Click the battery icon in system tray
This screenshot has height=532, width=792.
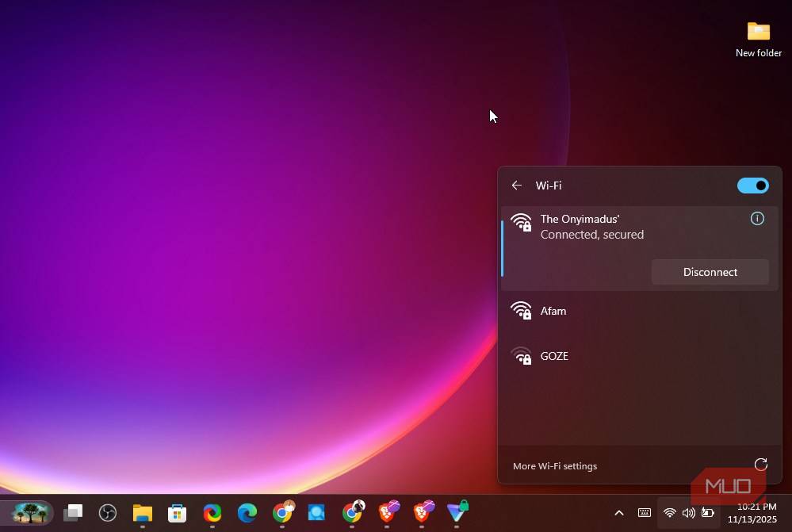(x=707, y=513)
